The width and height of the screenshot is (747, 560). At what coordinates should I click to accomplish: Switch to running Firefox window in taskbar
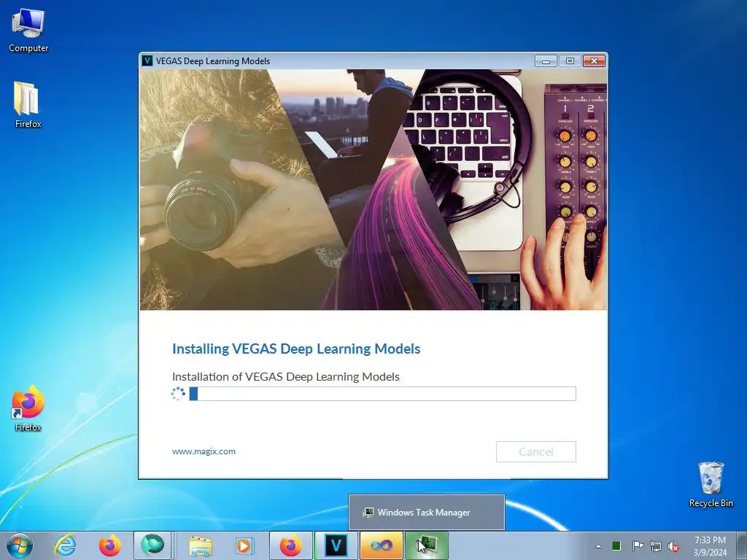[291, 545]
